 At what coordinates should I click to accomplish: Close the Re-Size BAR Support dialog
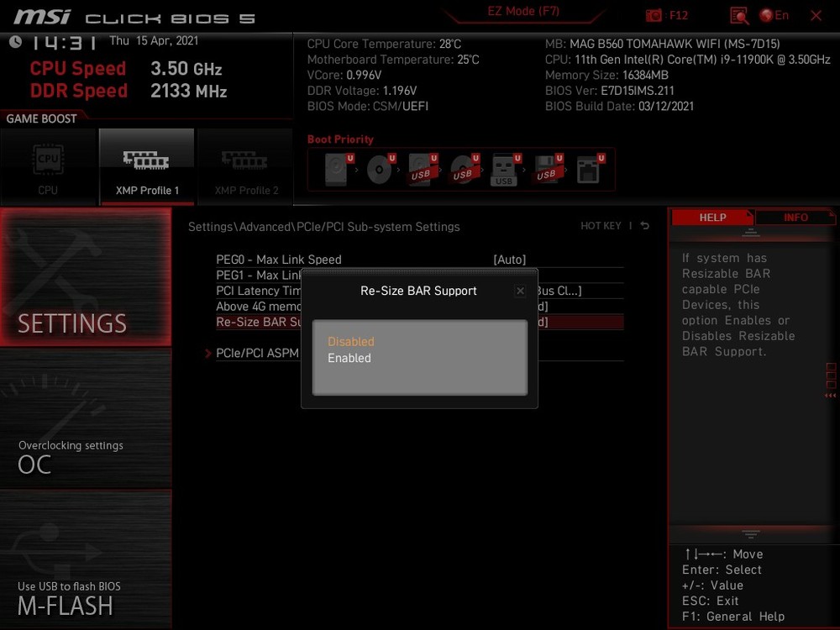pos(520,291)
